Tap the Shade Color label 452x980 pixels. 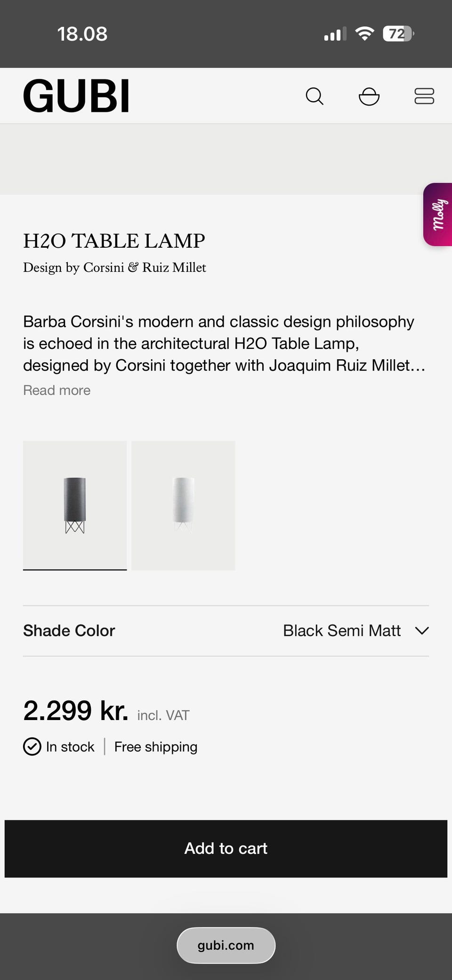click(x=69, y=631)
